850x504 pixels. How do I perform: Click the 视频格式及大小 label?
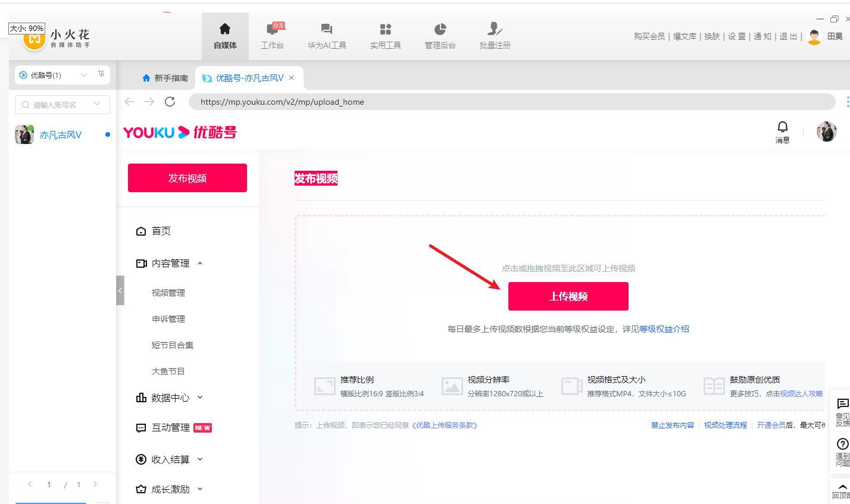coord(617,380)
